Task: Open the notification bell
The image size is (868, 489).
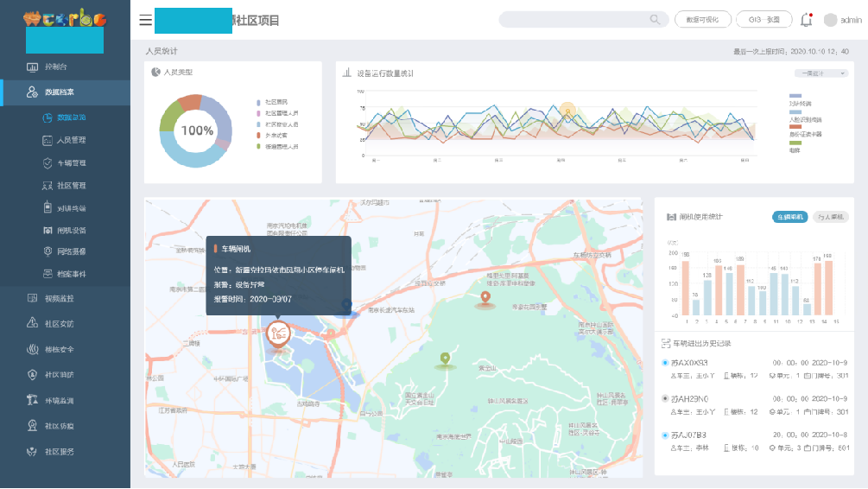Action: point(807,20)
